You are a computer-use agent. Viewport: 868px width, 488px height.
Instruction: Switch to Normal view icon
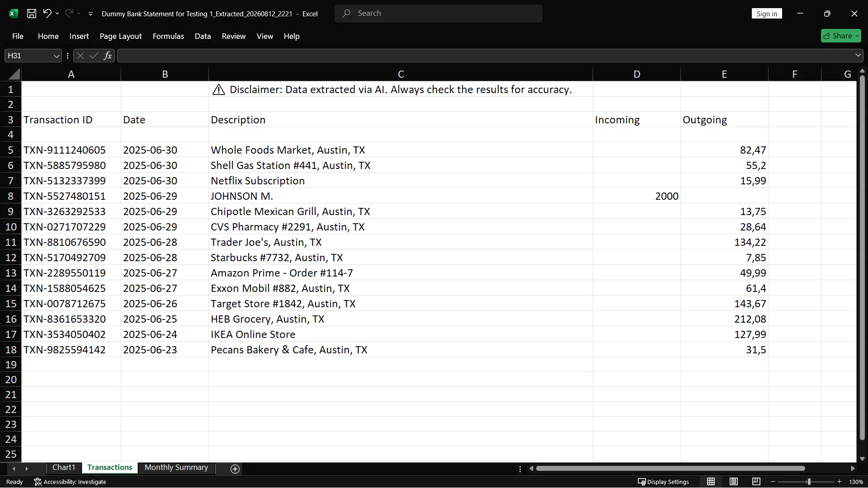(x=711, y=482)
